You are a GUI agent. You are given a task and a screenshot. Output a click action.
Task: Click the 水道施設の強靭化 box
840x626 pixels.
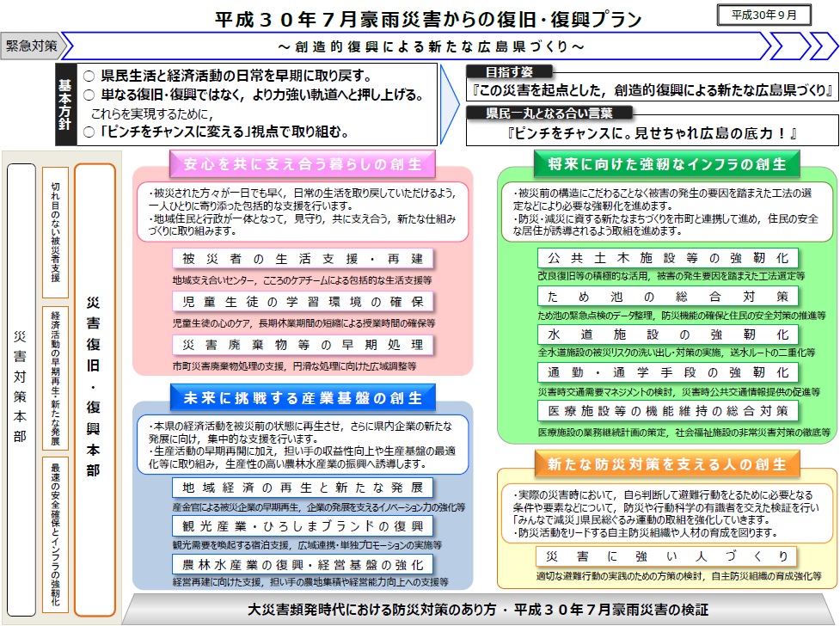coord(668,334)
